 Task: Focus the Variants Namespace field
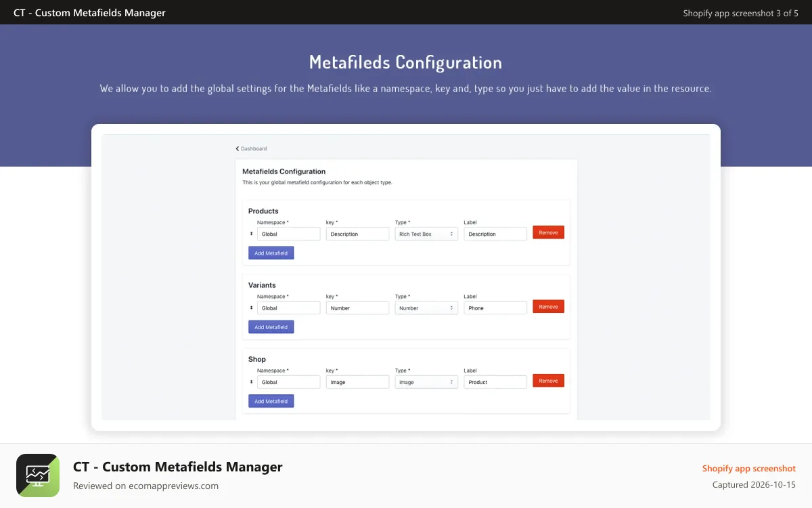point(289,308)
